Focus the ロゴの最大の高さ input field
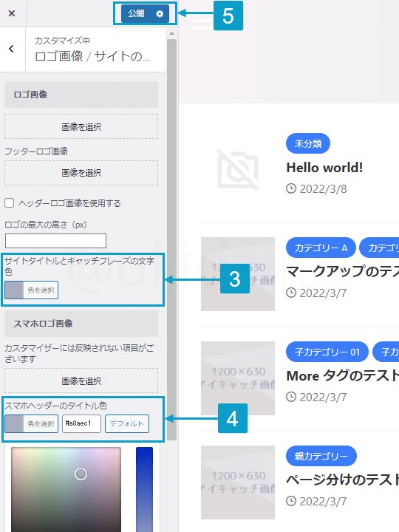The height and width of the screenshot is (532, 399). (55, 241)
